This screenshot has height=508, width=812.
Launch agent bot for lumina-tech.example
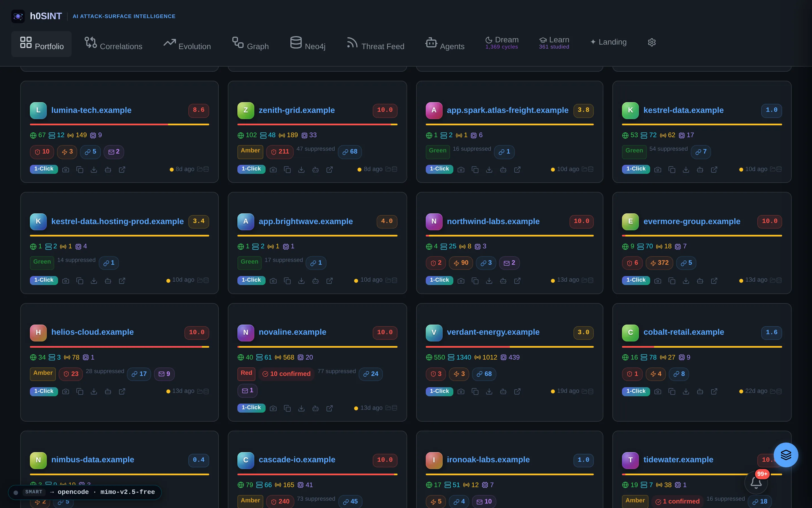108,170
